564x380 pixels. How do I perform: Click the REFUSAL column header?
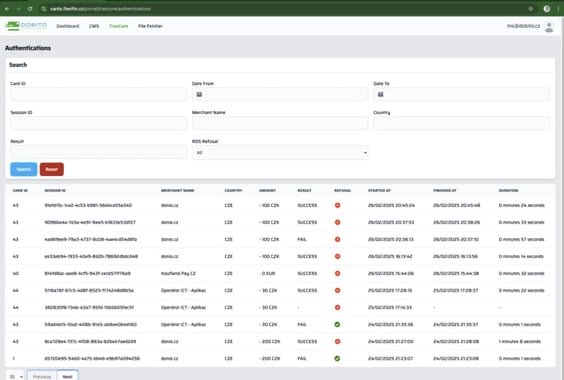pos(342,190)
